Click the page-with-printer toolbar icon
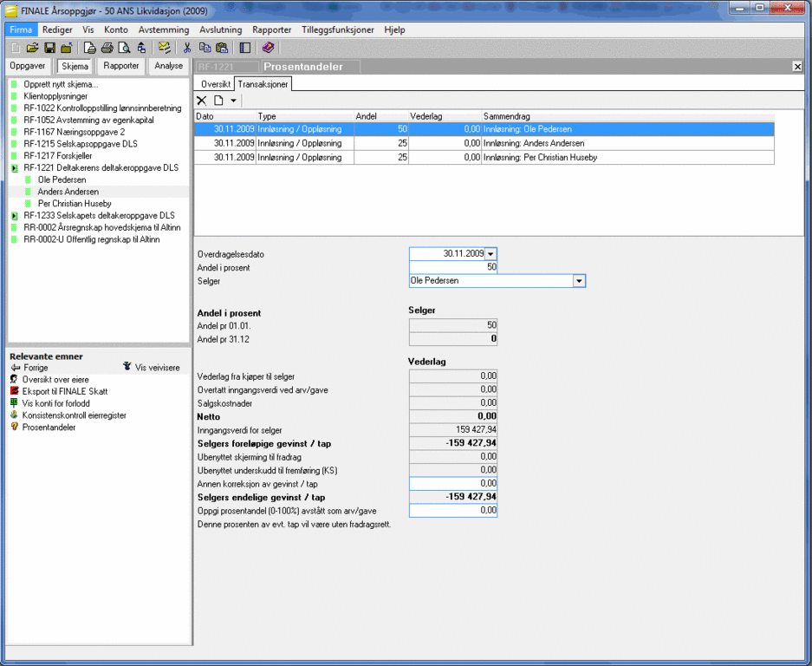812x666 pixels. point(90,49)
